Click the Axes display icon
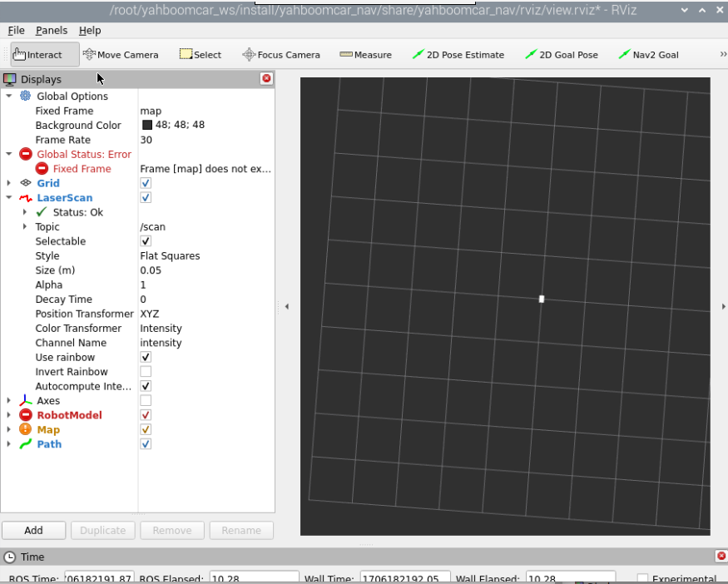Viewport: 728px width, 584px height. pos(26,400)
